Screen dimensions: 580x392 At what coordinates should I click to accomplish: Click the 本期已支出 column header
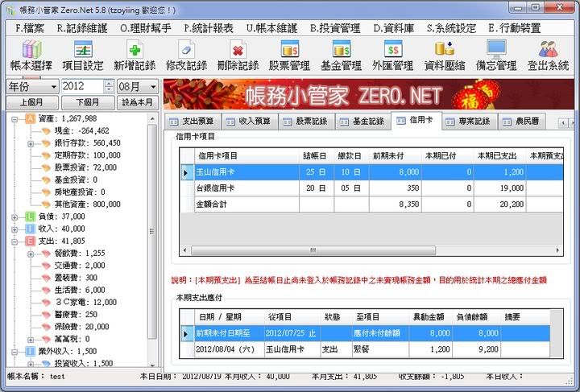tap(499, 156)
